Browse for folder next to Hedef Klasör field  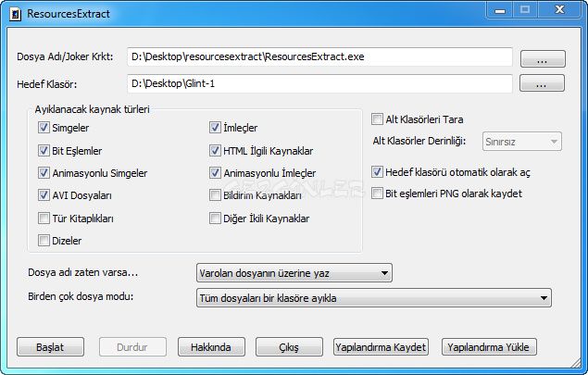pyautogui.click(x=542, y=83)
